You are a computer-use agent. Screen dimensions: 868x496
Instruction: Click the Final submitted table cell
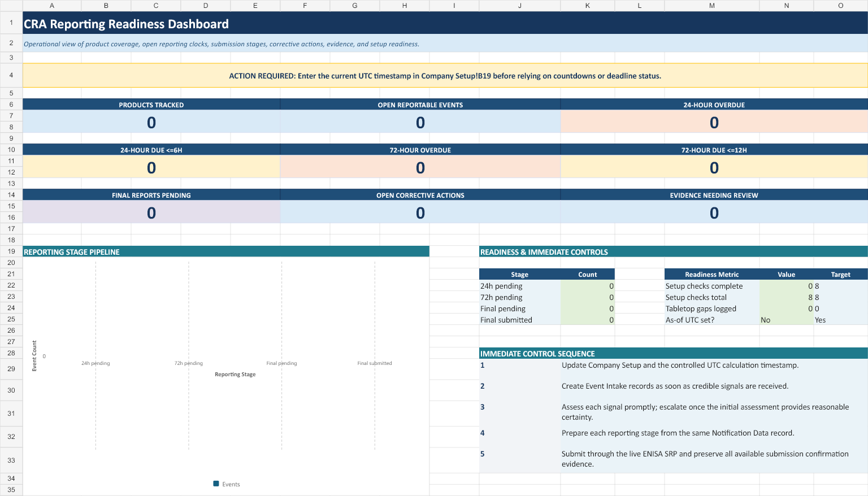coord(520,319)
